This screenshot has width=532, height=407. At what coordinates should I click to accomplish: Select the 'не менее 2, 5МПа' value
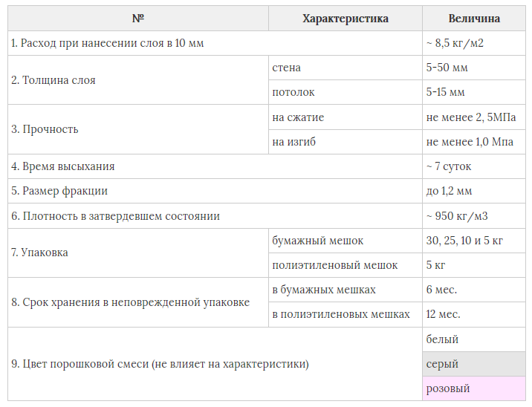(x=473, y=117)
